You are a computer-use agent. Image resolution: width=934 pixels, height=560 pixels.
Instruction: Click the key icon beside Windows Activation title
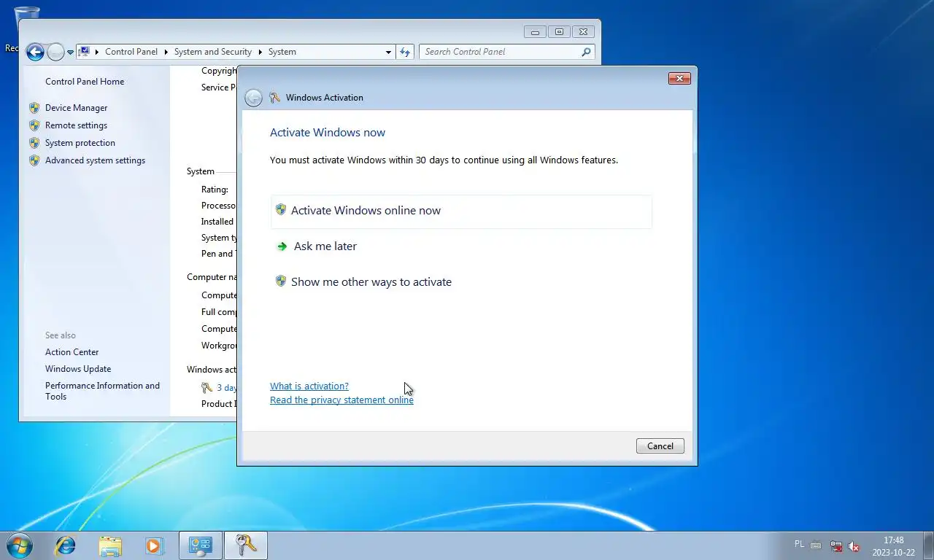point(275,98)
